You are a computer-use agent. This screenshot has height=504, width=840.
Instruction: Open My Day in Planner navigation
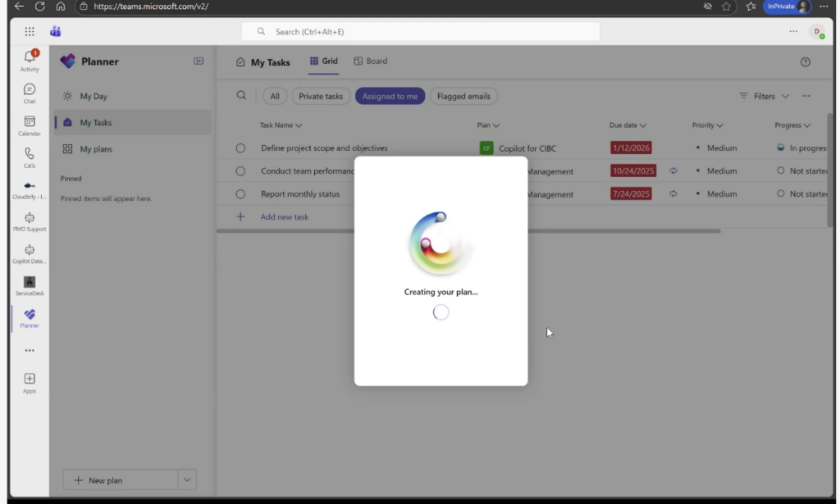132,97
